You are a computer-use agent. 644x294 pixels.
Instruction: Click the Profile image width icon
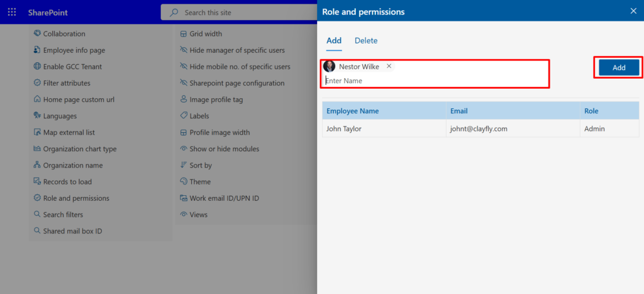tap(184, 132)
